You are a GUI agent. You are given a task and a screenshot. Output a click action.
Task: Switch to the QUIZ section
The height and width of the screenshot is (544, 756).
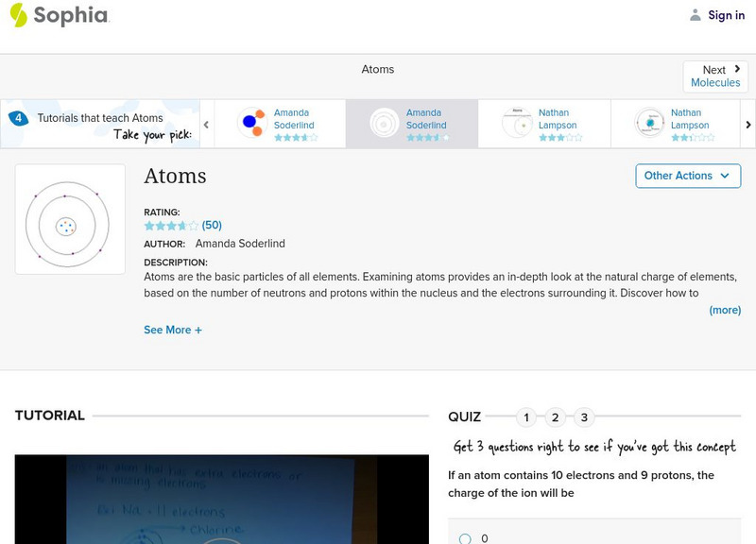click(x=465, y=415)
